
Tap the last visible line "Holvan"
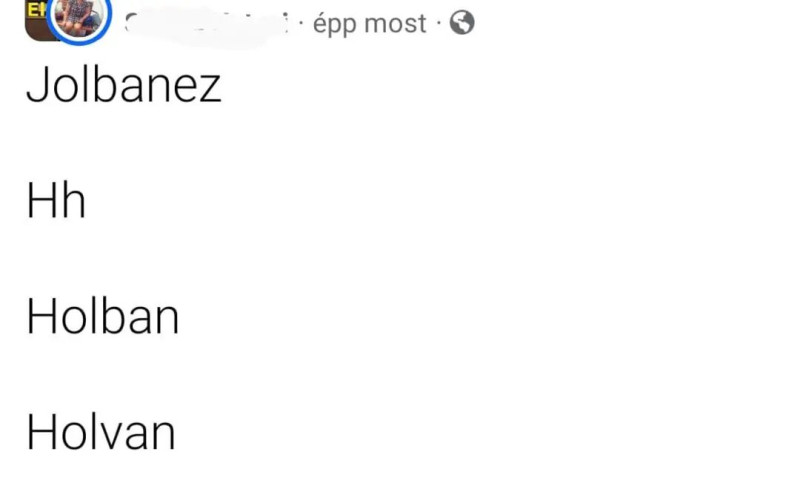101,433
